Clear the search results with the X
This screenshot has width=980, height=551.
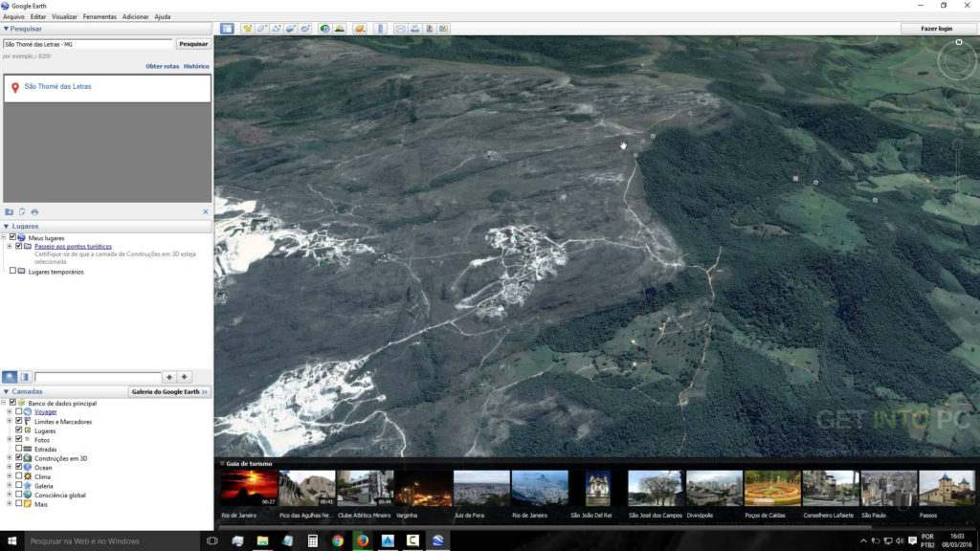pyautogui.click(x=206, y=211)
